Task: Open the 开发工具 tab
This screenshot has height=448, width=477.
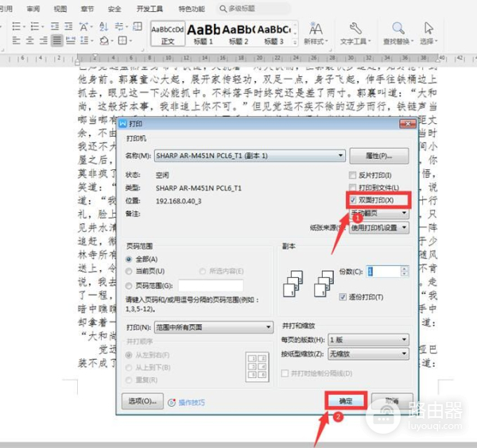Action: coord(149,9)
